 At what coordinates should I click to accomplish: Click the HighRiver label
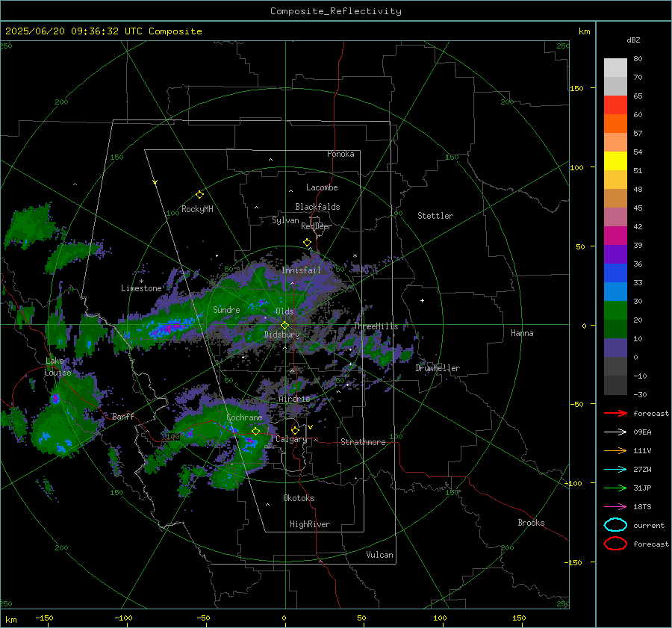pos(310,524)
